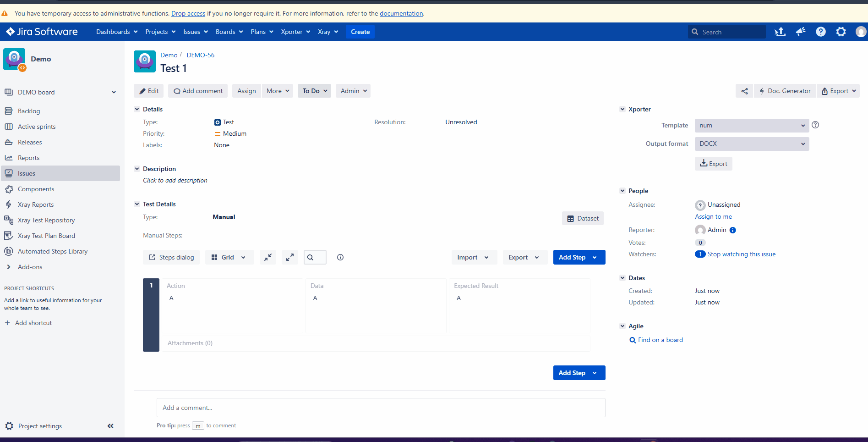This screenshot has width=868, height=442.
Task: Expand the Add-ons sidebar item
Action: tap(9, 267)
